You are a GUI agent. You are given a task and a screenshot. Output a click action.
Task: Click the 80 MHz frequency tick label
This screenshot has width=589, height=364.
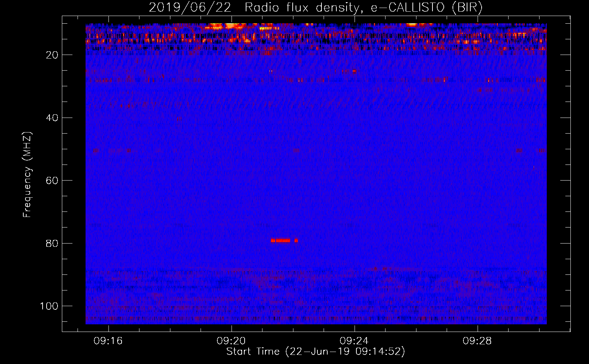pos(52,243)
